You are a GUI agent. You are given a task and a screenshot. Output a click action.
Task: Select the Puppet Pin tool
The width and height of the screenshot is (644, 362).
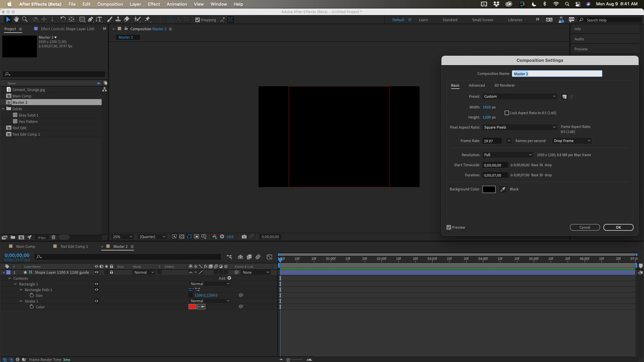pyautogui.click(x=148, y=19)
